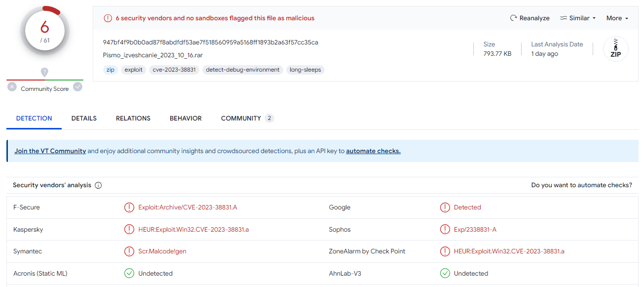Click the alert icon beside Google Detected
This screenshot has height=287, width=644.
click(445, 207)
